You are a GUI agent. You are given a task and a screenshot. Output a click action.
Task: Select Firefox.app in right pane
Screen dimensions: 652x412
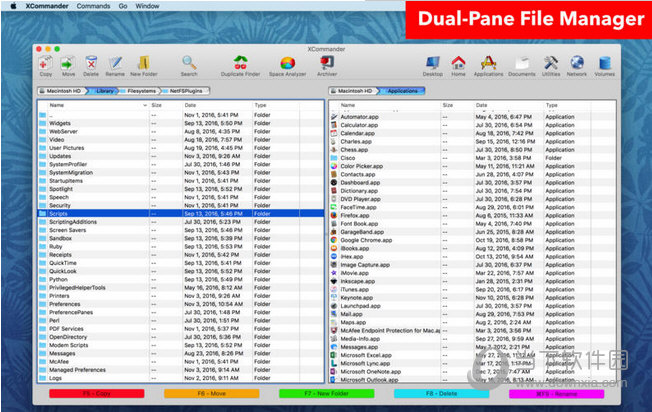tap(473, 215)
